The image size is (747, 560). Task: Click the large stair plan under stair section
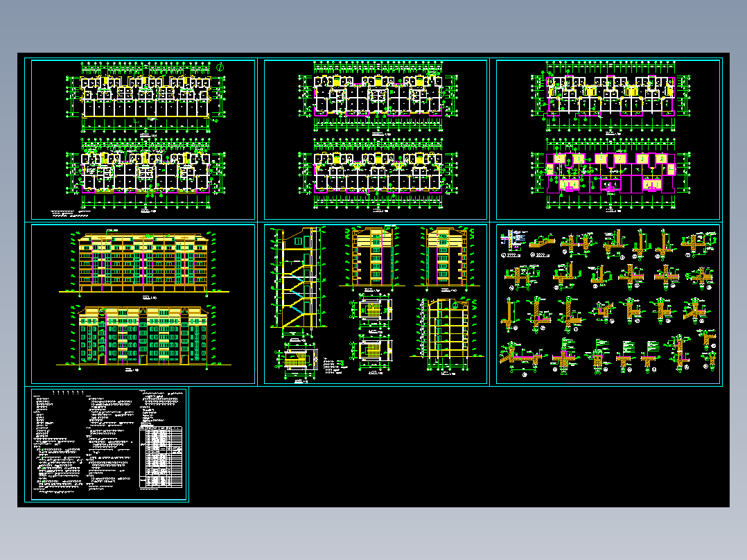tap(297, 361)
